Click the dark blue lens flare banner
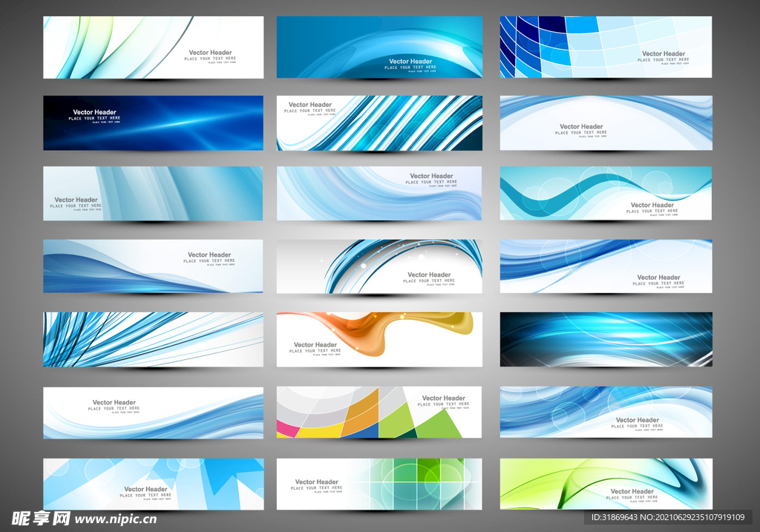760x532 pixels. coord(153,122)
